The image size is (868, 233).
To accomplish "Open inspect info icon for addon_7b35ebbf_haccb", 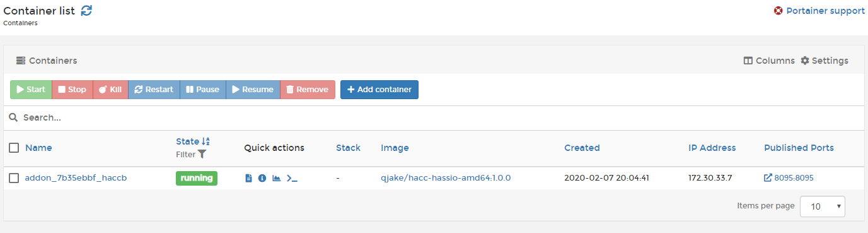I will pyautogui.click(x=262, y=178).
